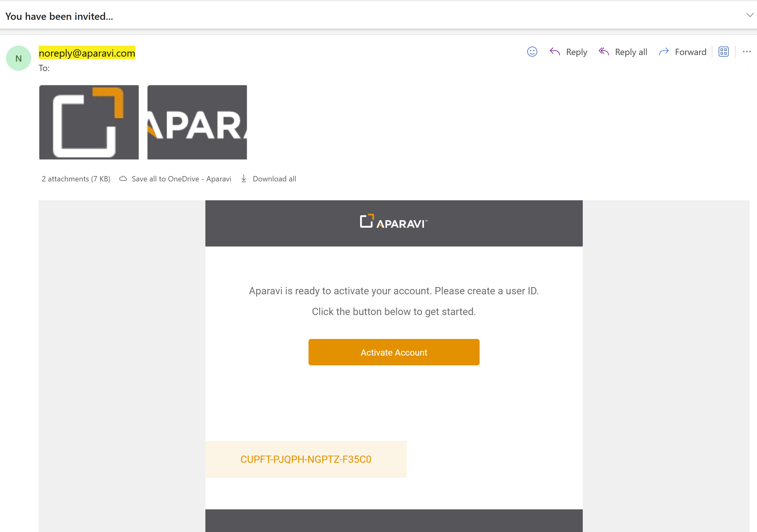
Task: Click the Reply all double-arrow icon
Action: tap(603, 52)
